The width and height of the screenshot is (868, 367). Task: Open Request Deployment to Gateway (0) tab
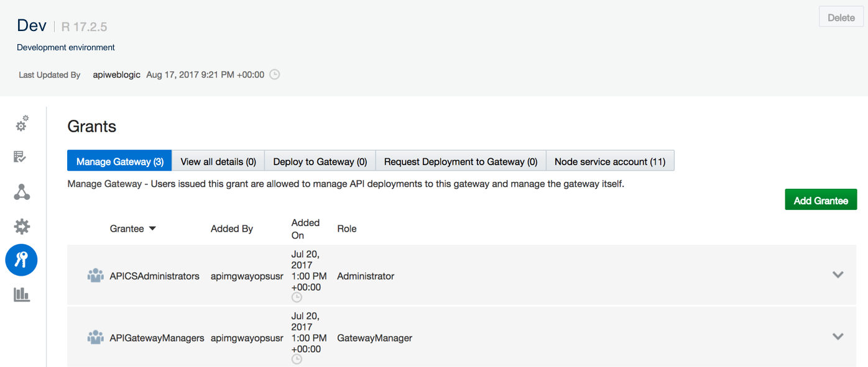(461, 161)
